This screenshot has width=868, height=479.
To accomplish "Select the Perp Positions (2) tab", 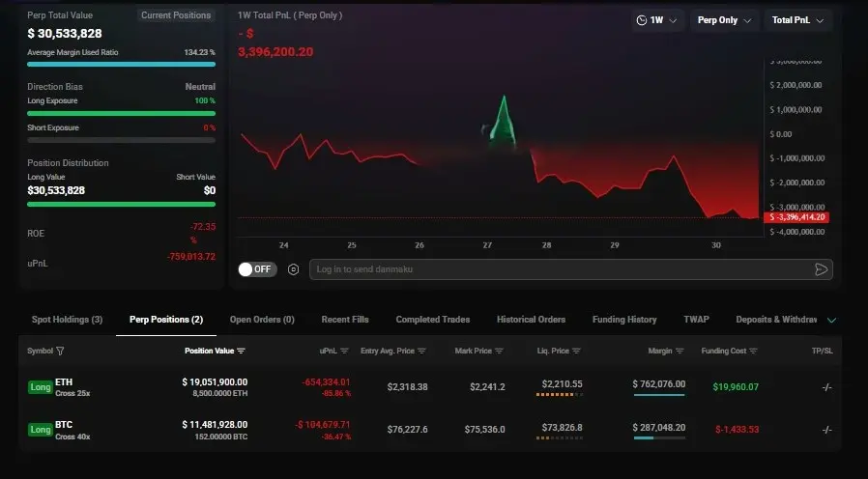I will tap(166, 320).
